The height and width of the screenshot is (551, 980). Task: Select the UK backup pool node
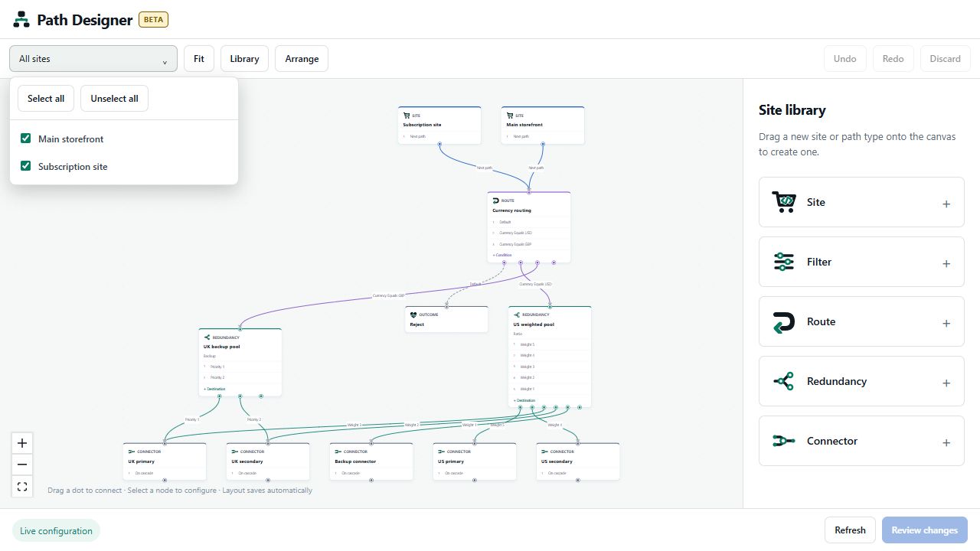[240, 362]
